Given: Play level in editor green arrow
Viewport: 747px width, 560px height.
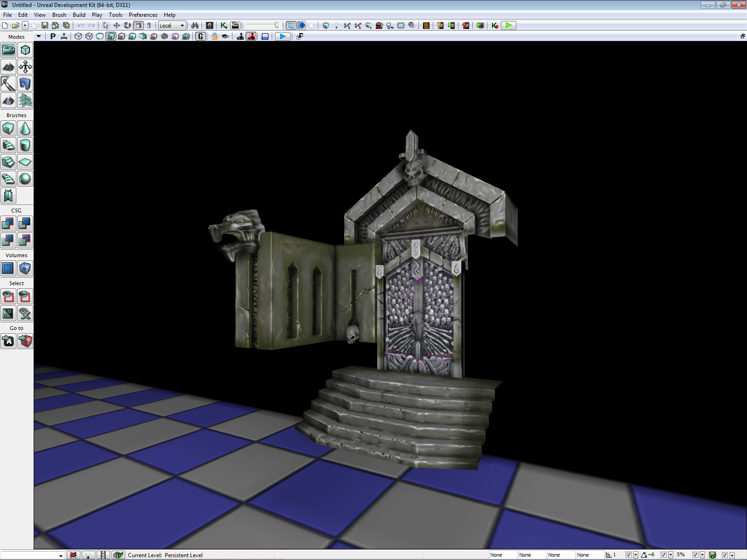Looking at the screenshot, I should click(509, 26).
